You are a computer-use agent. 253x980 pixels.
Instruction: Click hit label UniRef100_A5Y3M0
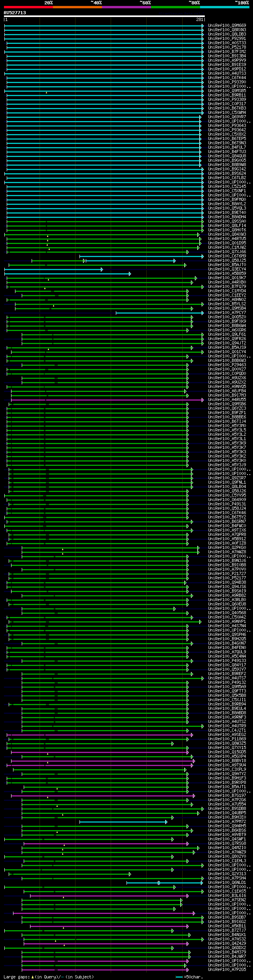[x=227, y=426]
